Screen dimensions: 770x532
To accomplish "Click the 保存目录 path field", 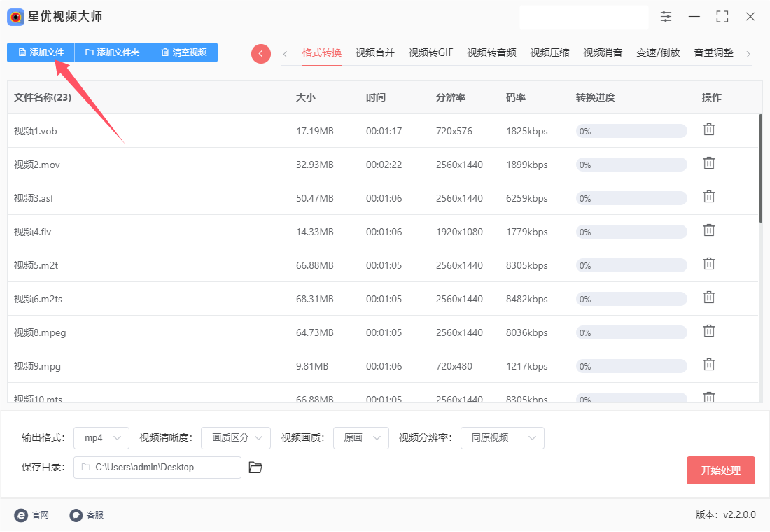I will [157, 468].
